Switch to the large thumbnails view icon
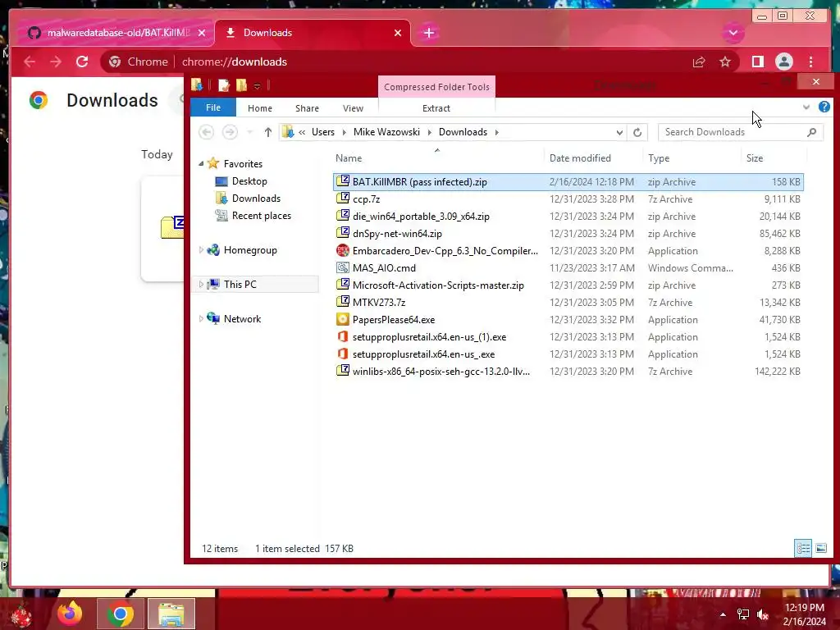 820,548
